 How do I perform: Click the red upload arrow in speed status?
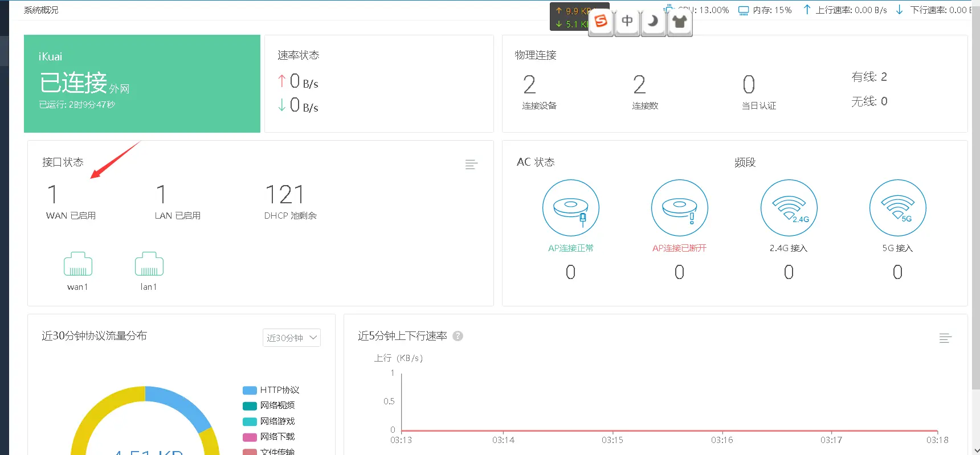(x=281, y=81)
